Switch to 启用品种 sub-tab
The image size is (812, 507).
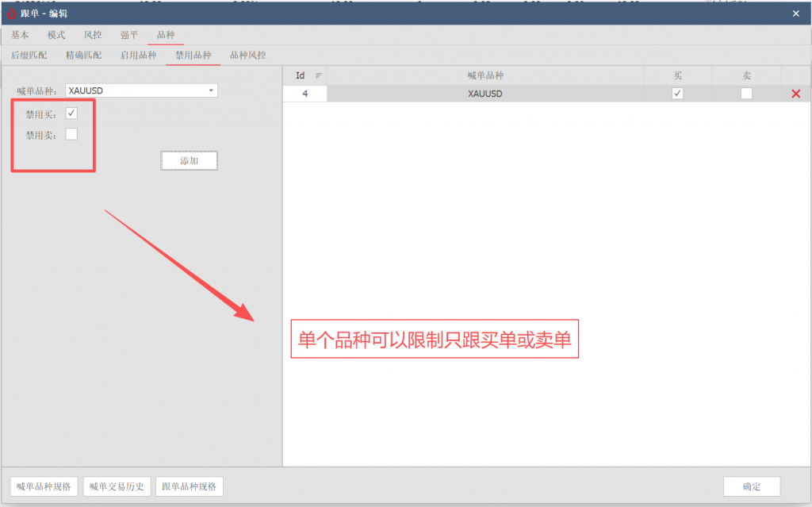(x=138, y=56)
